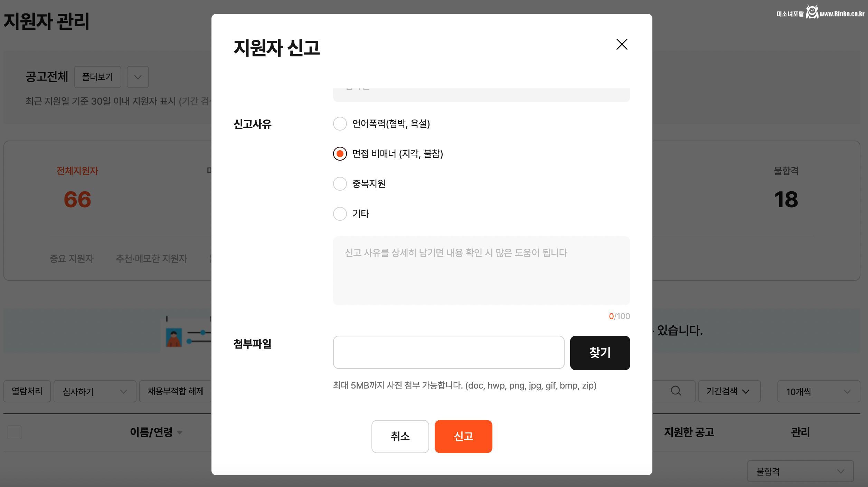Expand the 10개씩 page size dropdown

818,392
